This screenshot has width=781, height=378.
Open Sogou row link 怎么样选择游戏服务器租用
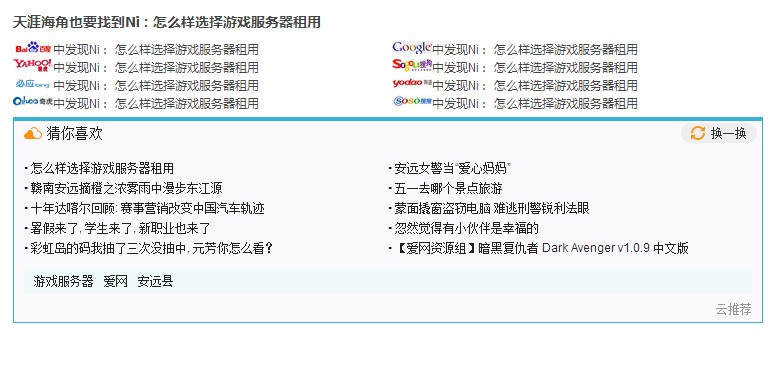click(x=566, y=67)
